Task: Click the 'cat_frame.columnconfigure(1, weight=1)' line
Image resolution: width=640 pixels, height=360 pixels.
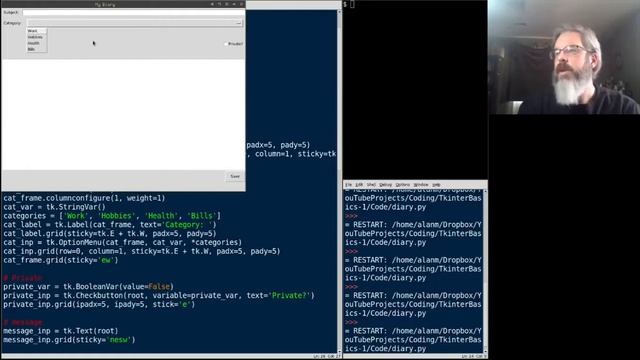Action: [x=84, y=198]
